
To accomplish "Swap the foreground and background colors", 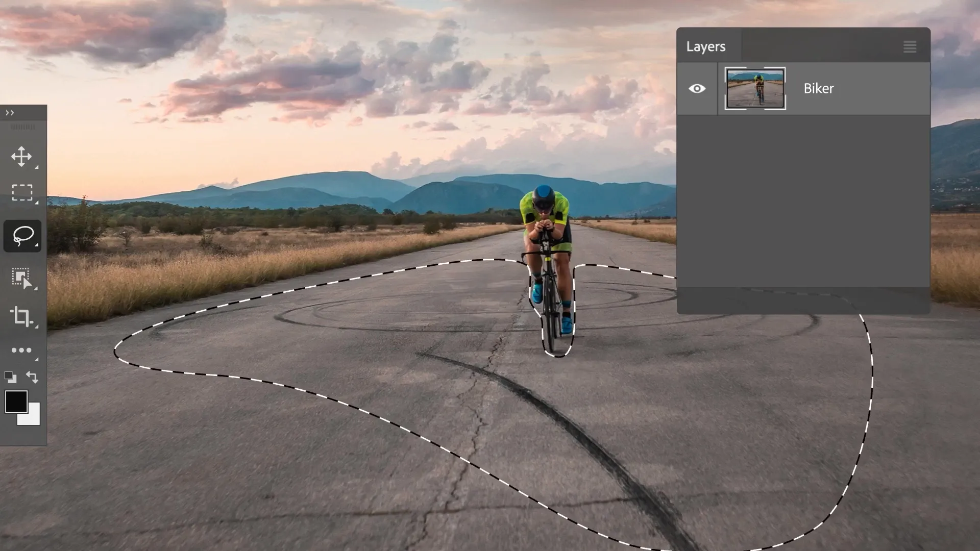I will pyautogui.click(x=32, y=378).
